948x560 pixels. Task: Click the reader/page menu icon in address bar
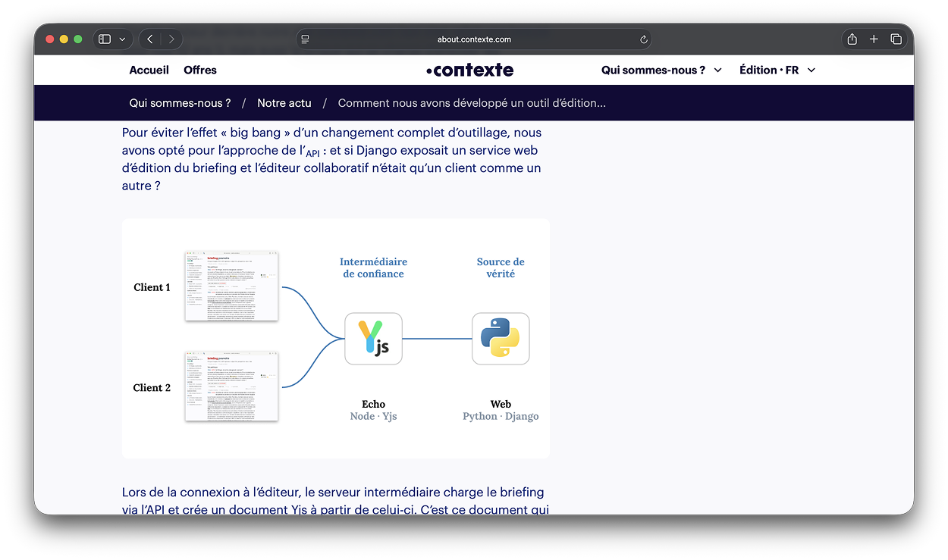pyautogui.click(x=305, y=39)
